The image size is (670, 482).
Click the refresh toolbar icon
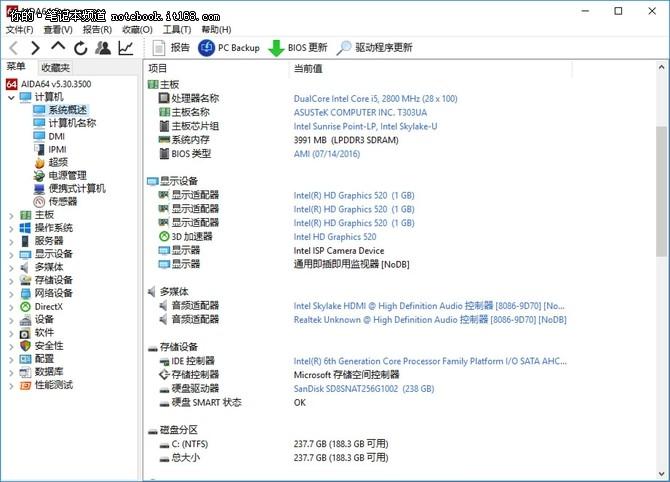[x=81, y=48]
